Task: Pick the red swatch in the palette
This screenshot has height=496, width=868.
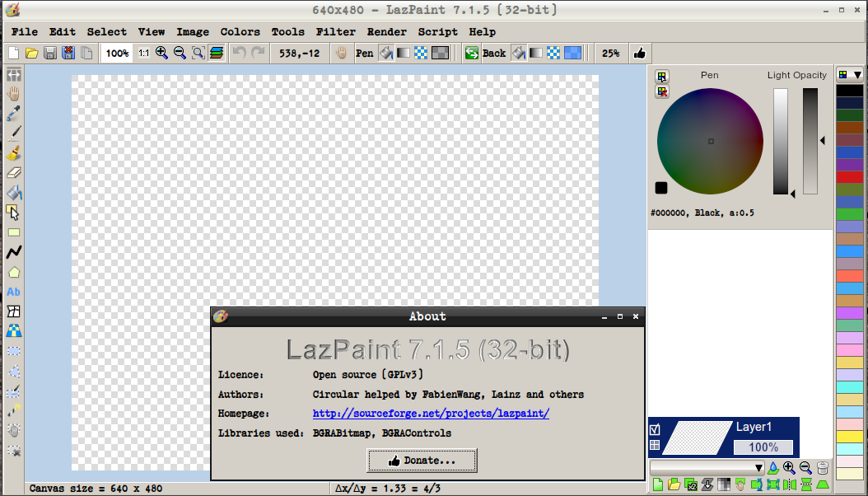Action: 850,177
